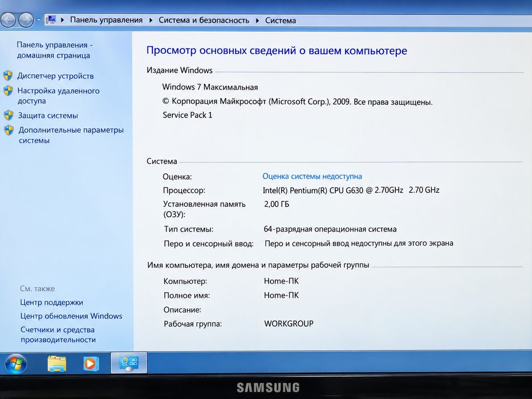Open the Windows Start orb
Screen dimensions: 532x399
coord(15,364)
